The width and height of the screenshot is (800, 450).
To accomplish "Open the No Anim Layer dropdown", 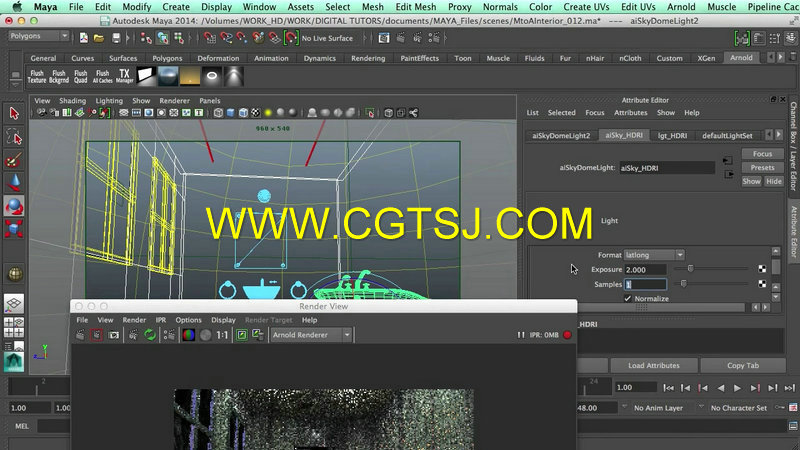I will click(658, 408).
